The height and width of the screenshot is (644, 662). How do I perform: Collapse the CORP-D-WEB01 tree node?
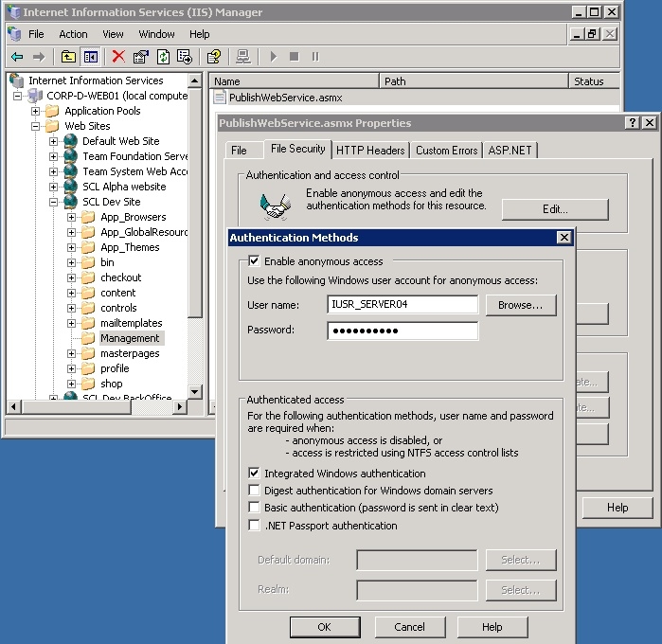click(17, 96)
